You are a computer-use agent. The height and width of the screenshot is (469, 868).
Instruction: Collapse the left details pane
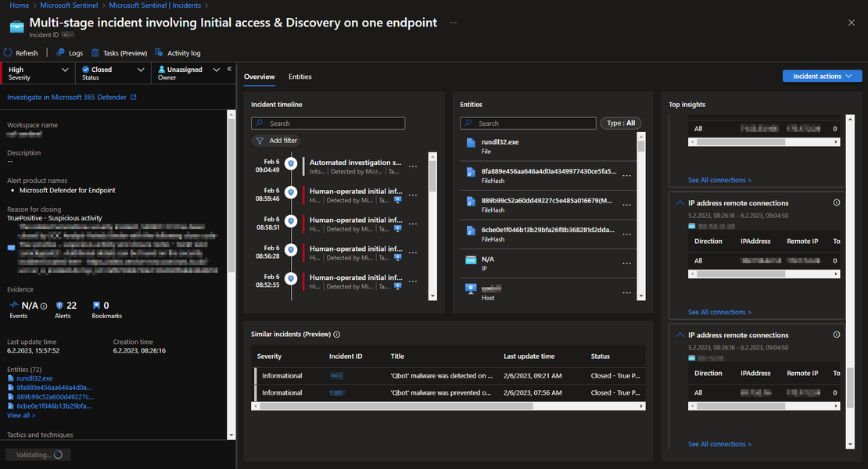point(229,69)
